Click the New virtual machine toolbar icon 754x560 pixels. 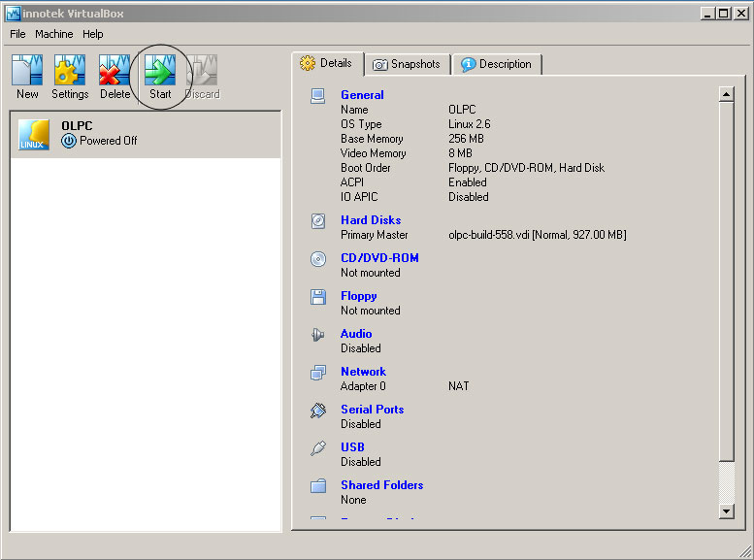[x=27, y=70]
